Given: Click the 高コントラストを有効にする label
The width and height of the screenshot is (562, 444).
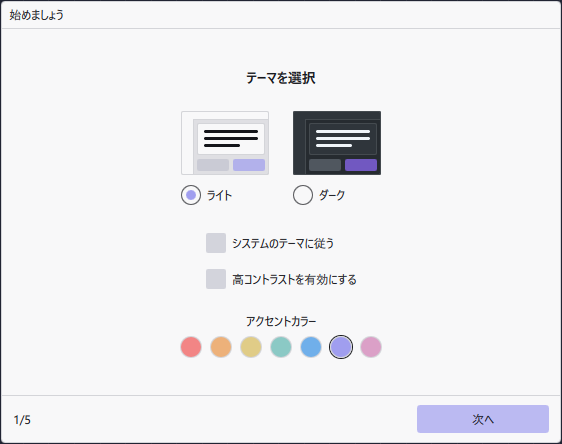Looking at the screenshot, I should tap(294, 279).
